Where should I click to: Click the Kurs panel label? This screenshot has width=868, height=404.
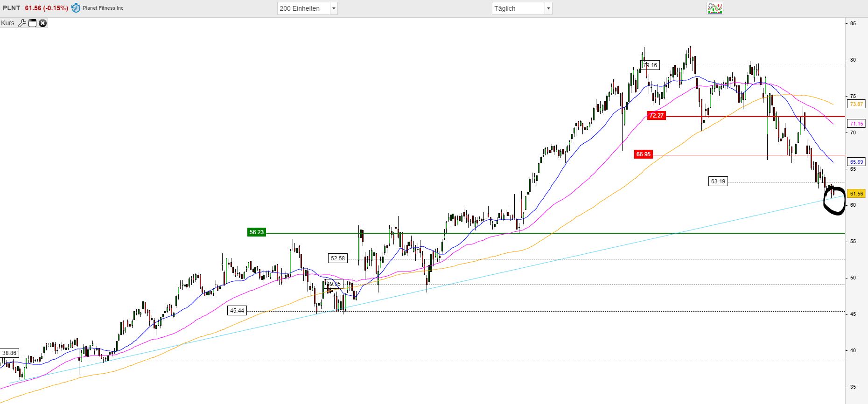coord(8,23)
